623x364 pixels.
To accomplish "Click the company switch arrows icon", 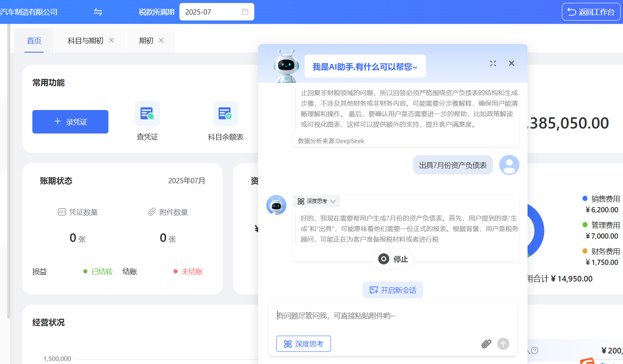I will [98, 12].
